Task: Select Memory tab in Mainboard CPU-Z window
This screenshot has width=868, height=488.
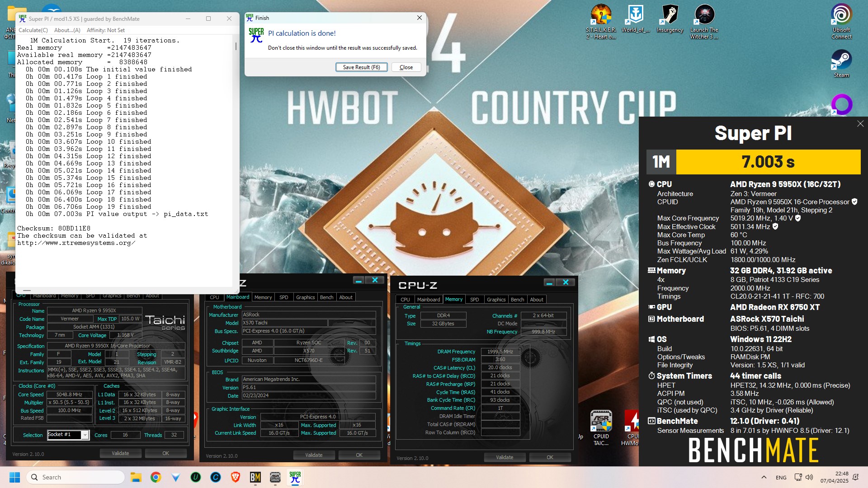Action: click(263, 297)
